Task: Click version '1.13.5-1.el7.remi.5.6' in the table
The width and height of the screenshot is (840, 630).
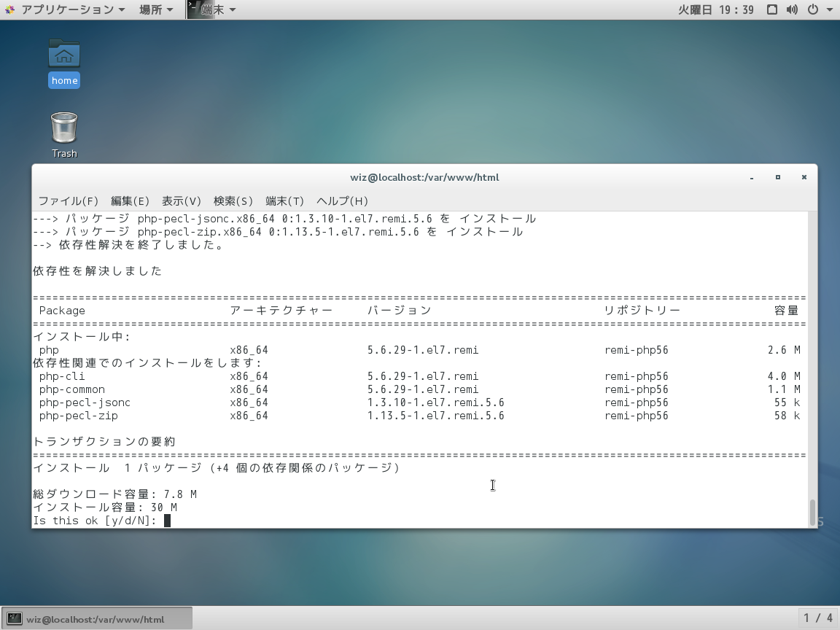Action: [435, 415]
